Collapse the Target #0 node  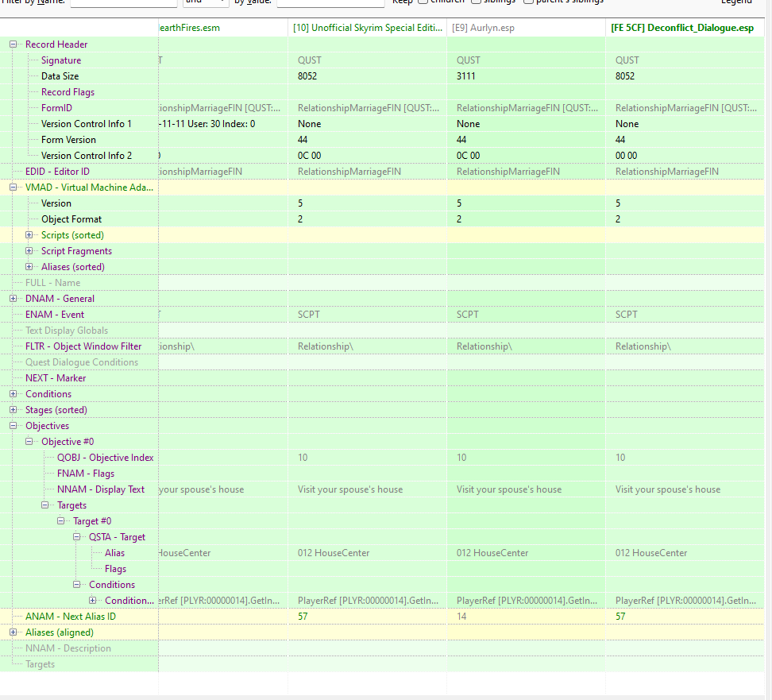61,520
